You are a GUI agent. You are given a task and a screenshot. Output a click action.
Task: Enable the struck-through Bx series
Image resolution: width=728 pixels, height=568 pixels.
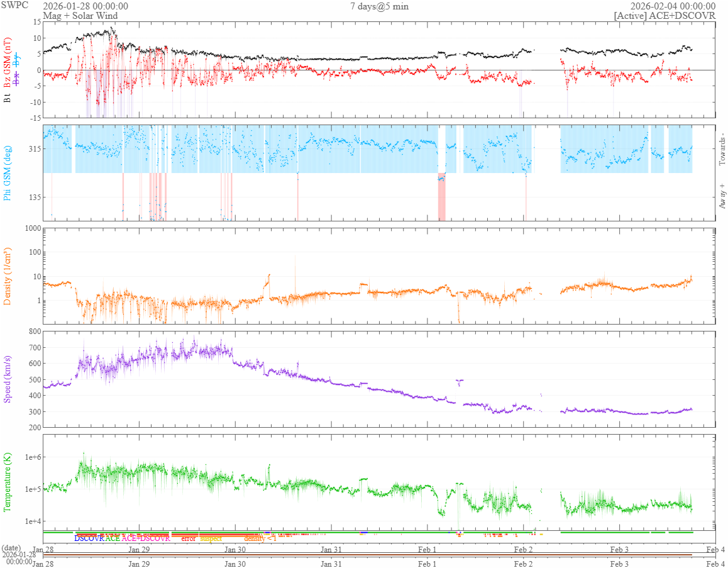[17, 79]
